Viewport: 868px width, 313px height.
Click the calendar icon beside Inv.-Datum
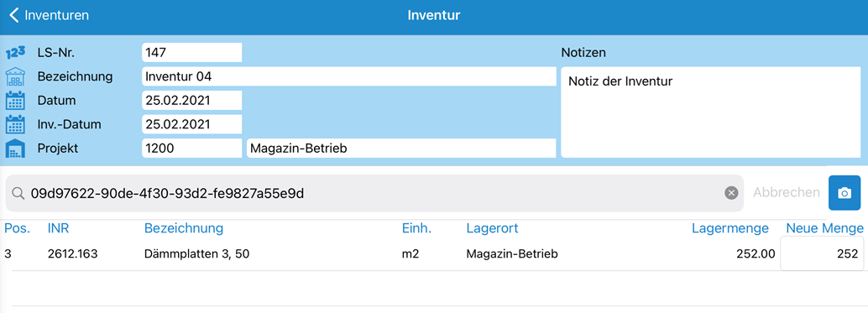click(15, 124)
